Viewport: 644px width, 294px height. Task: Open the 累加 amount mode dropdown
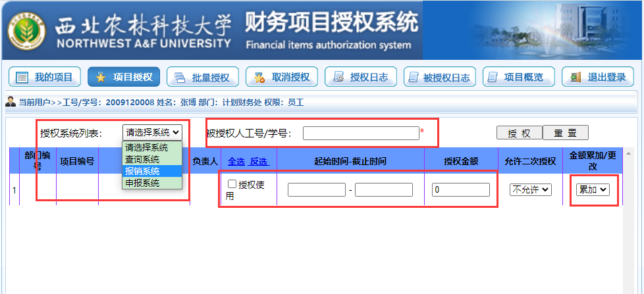pos(593,189)
